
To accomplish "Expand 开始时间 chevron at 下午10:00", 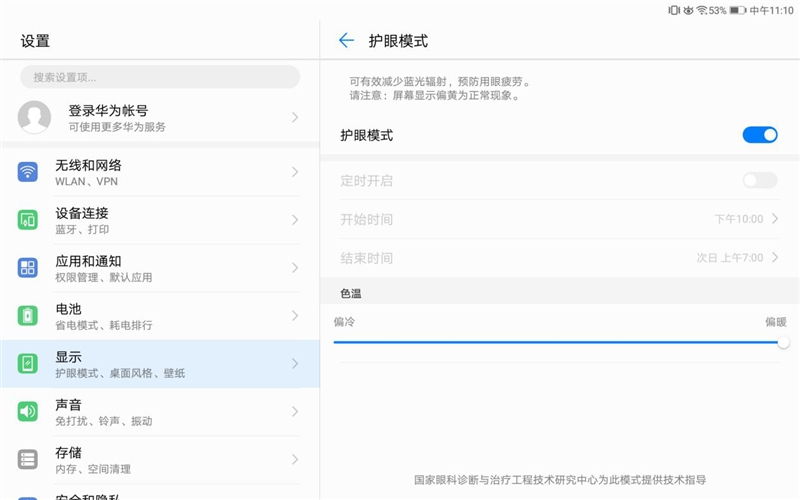I will (776, 219).
